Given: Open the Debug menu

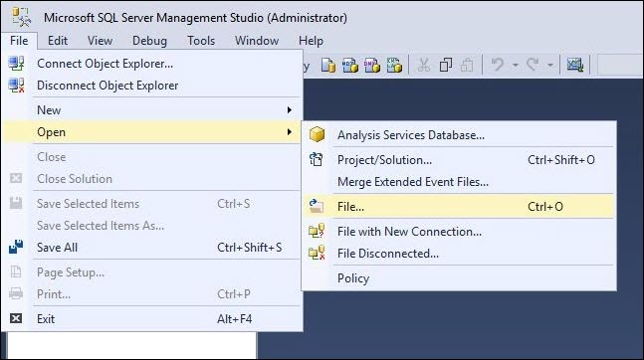Looking at the screenshot, I should [x=149, y=41].
